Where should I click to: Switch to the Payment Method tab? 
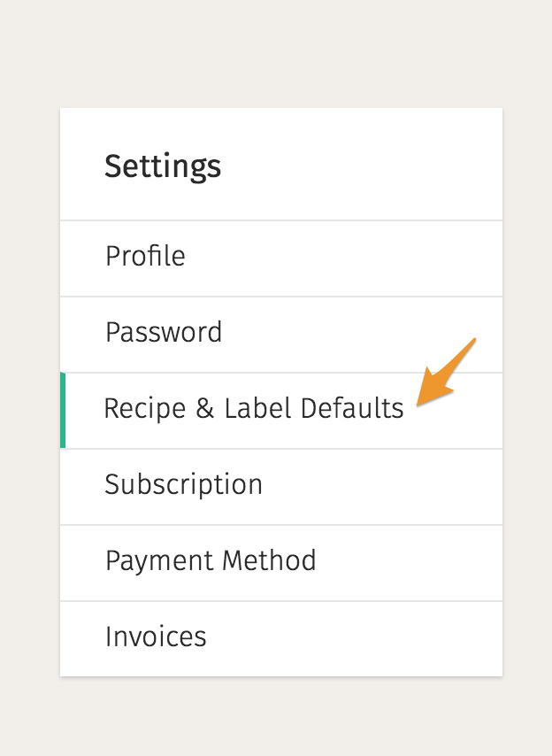(x=211, y=560)
